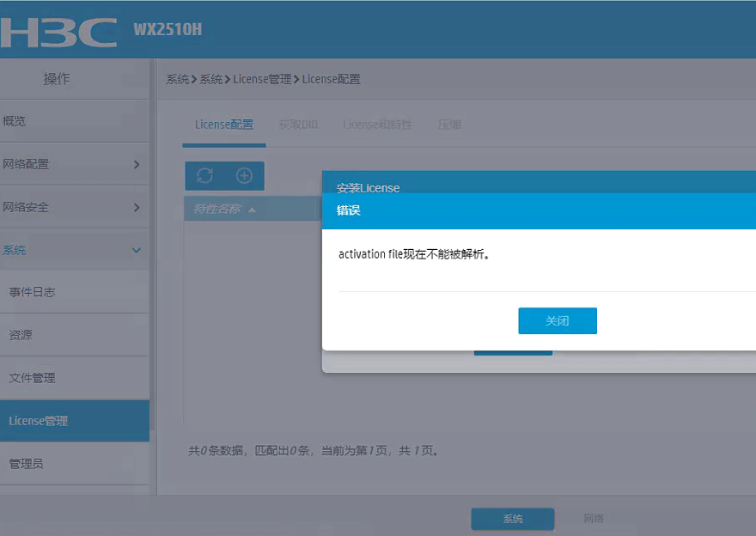Click the 系统 button in the bottom bar
The image size is (756, 536).
click(x=513, y=519)
